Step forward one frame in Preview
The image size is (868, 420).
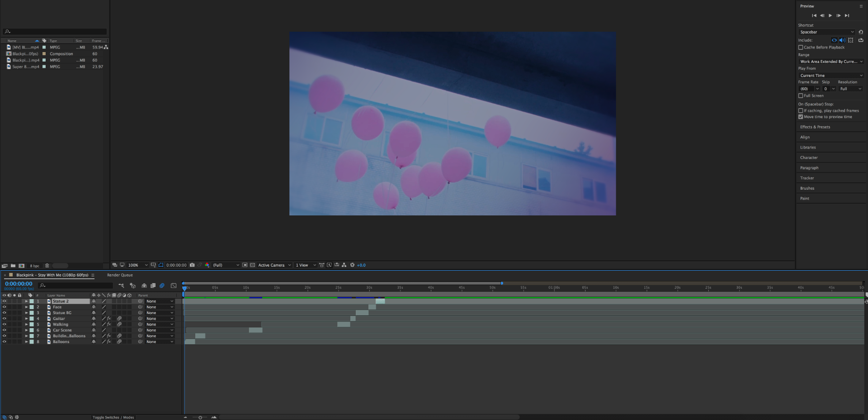[839, 15]
